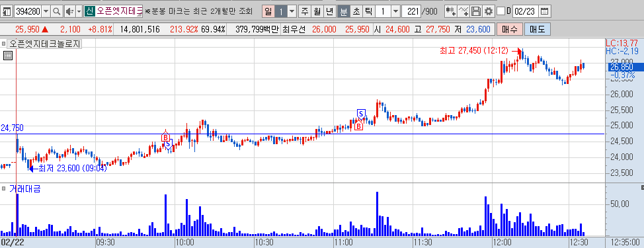Toggle the D checkbox

(x=501, y=11)
